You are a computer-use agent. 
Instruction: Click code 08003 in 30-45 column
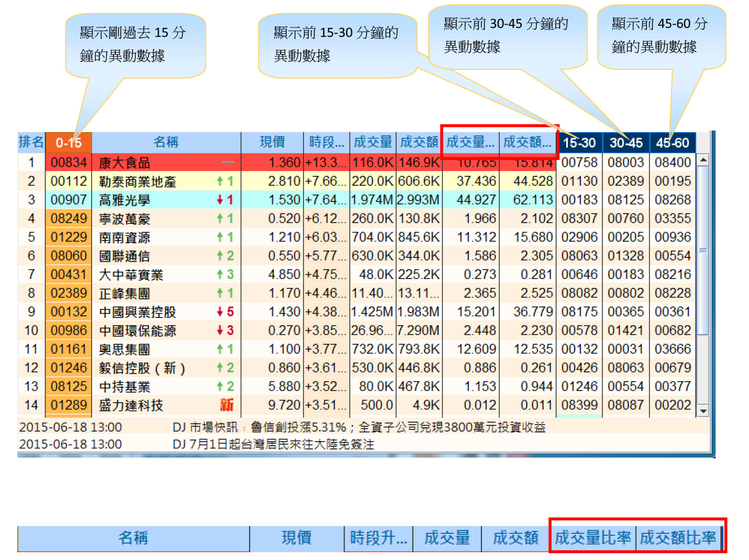tap(626, 163)
